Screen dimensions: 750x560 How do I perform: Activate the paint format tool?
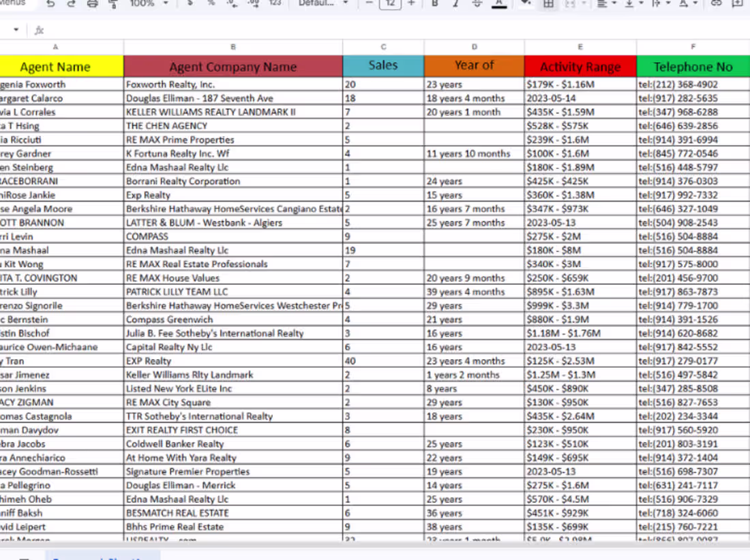click(x=113, y=4)
